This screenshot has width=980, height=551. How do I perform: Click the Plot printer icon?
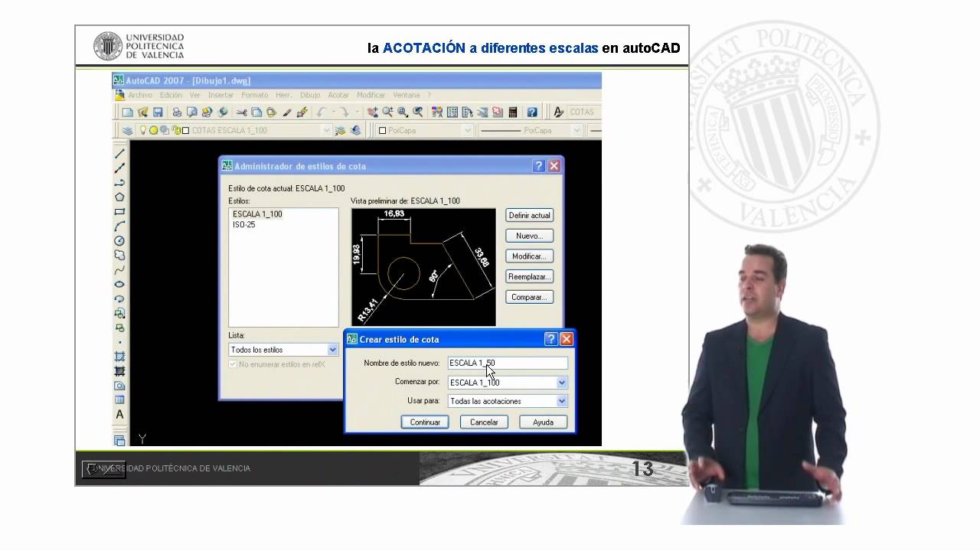[177, 112]
